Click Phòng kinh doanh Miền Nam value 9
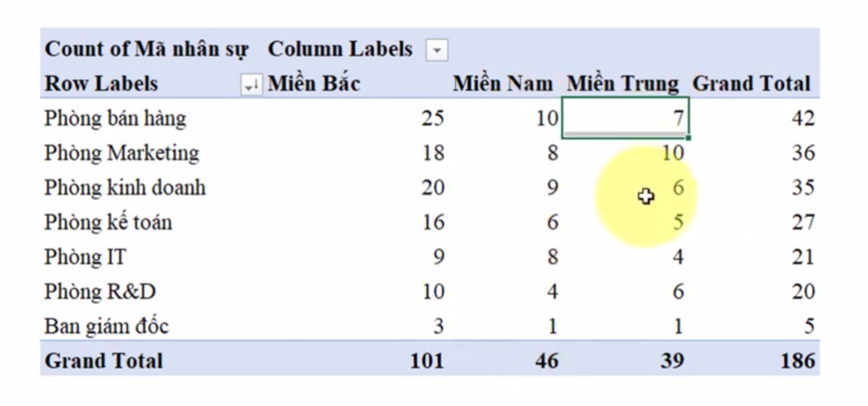Viewport: 868px width, 406px height. 553,187
